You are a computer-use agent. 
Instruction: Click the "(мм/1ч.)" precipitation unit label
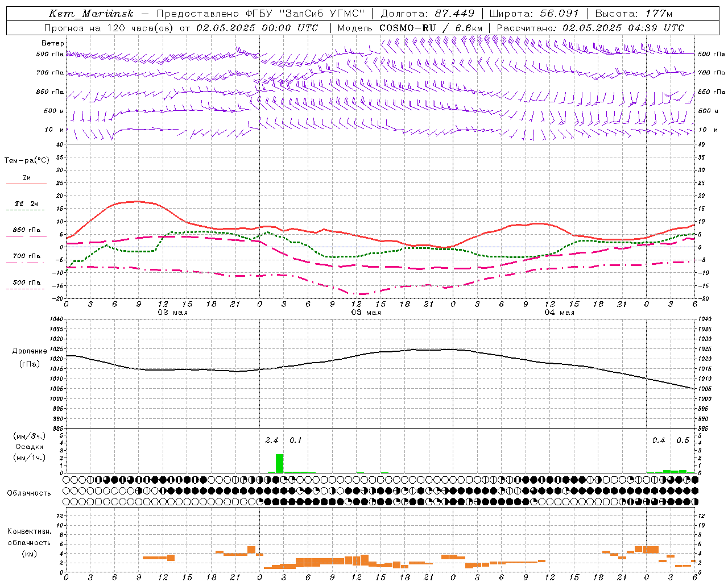(x=30, y=458)
